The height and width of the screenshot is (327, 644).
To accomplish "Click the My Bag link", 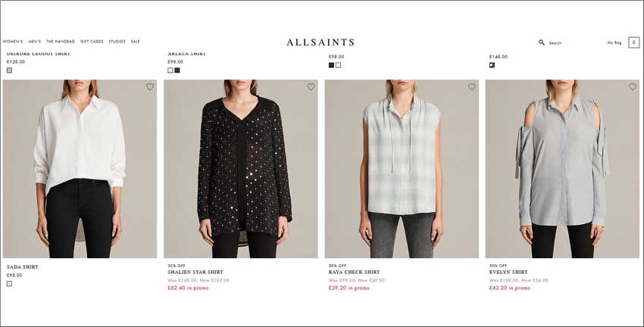I will (614, 42).
